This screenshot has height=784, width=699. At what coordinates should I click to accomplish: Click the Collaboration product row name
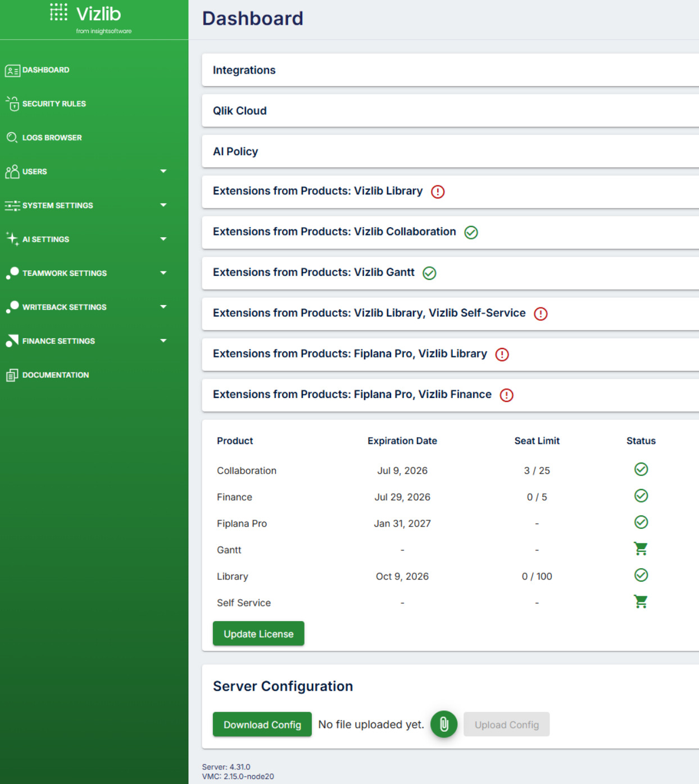(247, 471)
